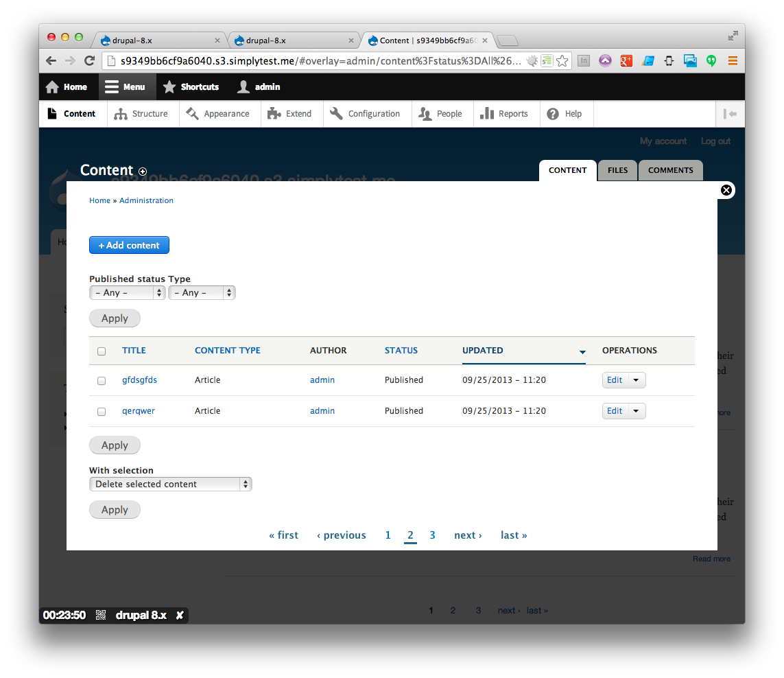Open the Content admin menu item
This screenshot has width=784, height=678.
[73, 114]
